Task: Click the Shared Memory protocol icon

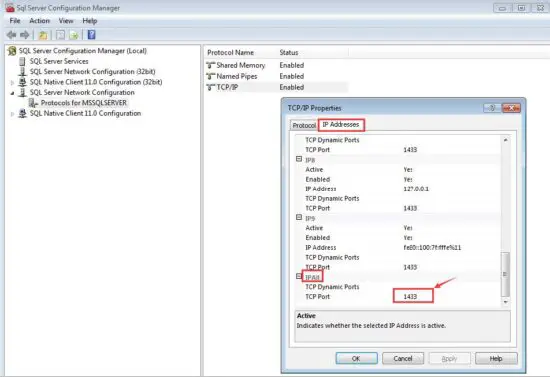Action: coord(210,65)
